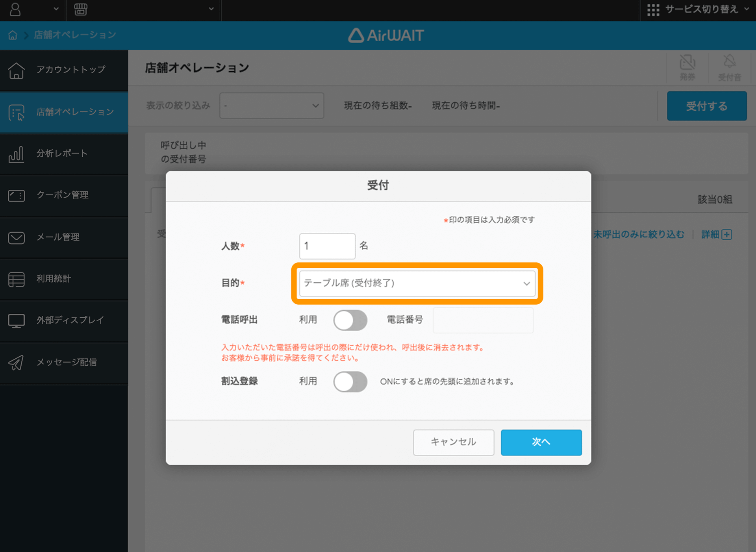The width and height of the screenshot is (756, 552).
Task: Cancel the dialog with キャンセル
Action: 453,442
